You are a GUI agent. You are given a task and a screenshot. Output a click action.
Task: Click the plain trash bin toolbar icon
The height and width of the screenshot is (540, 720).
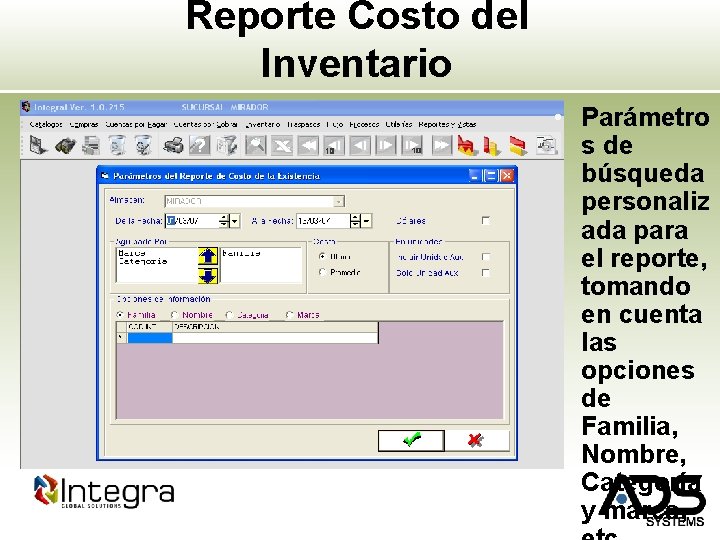tap(118, 146)
